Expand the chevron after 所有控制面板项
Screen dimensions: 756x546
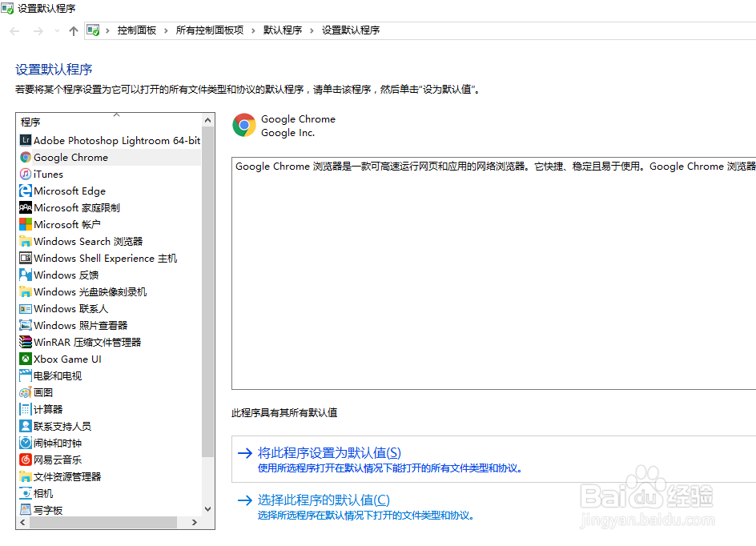tap(253, 31)
